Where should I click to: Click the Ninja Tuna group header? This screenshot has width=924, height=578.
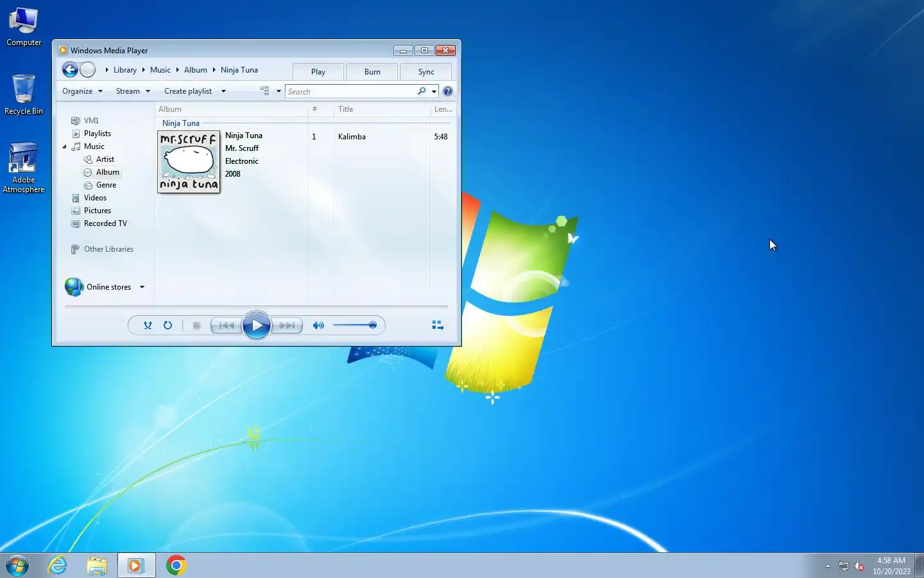(181, 123)
